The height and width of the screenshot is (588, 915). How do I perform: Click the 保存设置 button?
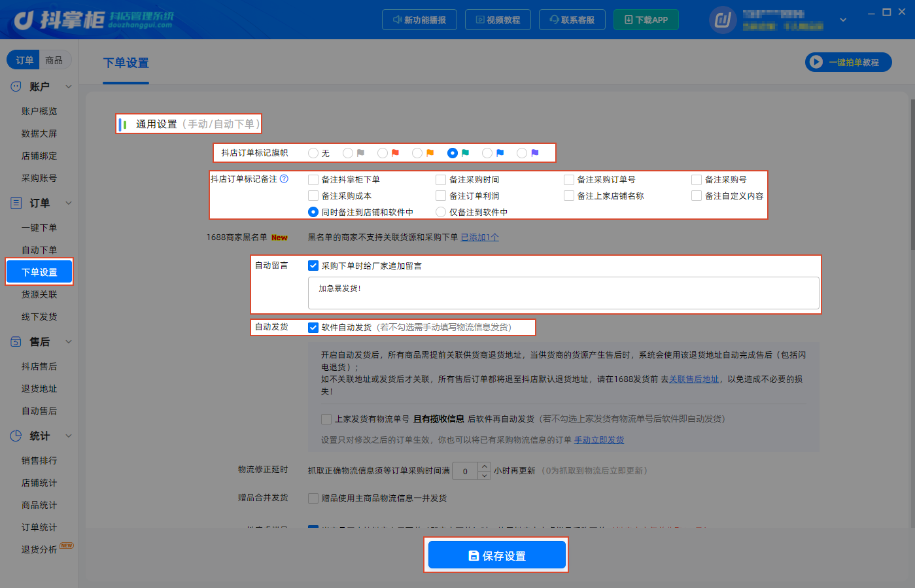pyautogui.click(x=497, y=555)
